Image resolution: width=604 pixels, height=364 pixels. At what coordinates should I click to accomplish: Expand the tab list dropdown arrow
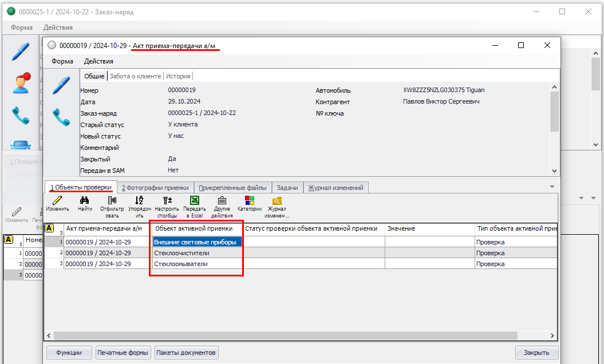coord(552,187)
